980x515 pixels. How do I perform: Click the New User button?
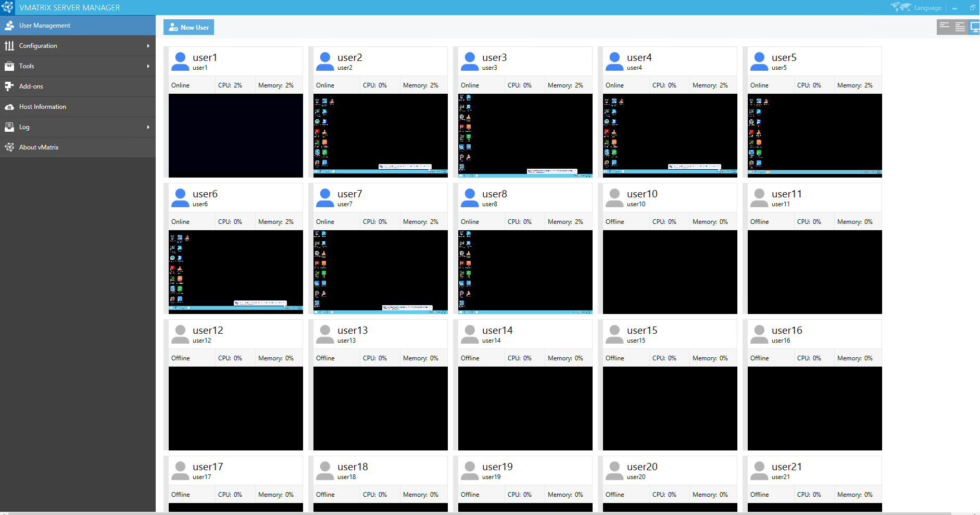189,27
